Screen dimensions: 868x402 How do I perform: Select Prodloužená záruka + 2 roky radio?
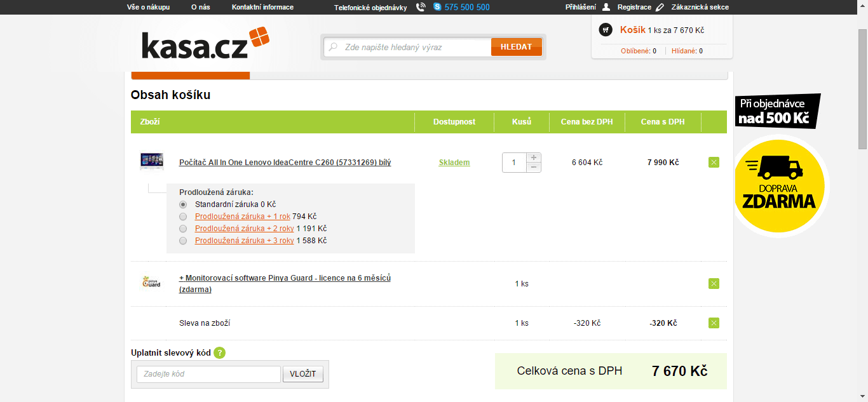coord(183,229)
